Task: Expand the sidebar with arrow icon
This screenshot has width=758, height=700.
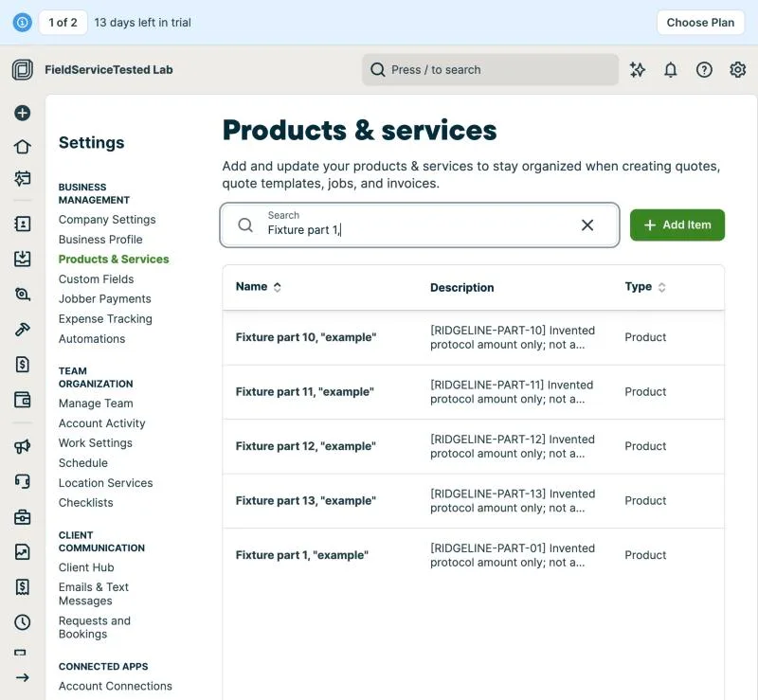Action: coord(22,677)
